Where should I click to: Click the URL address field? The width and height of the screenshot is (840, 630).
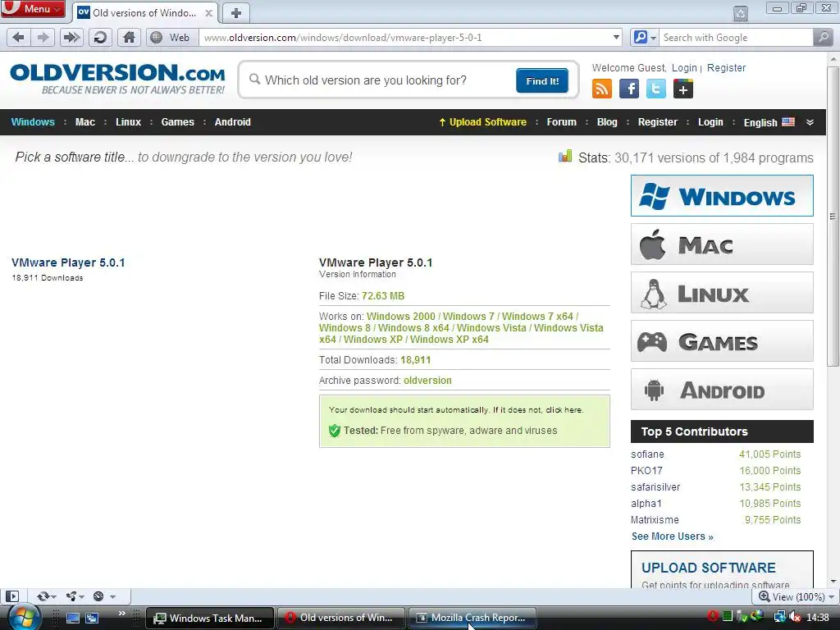pos(404,38)
